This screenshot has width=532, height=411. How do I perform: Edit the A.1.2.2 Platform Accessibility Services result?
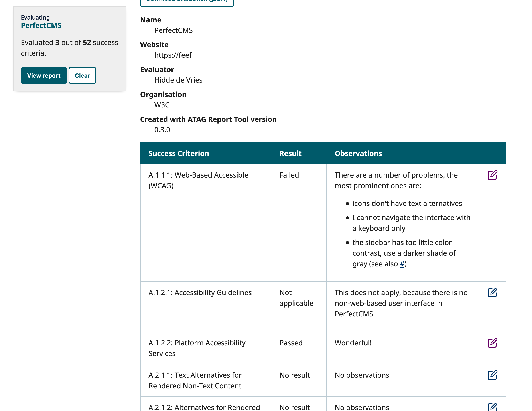tap(492, 343)
